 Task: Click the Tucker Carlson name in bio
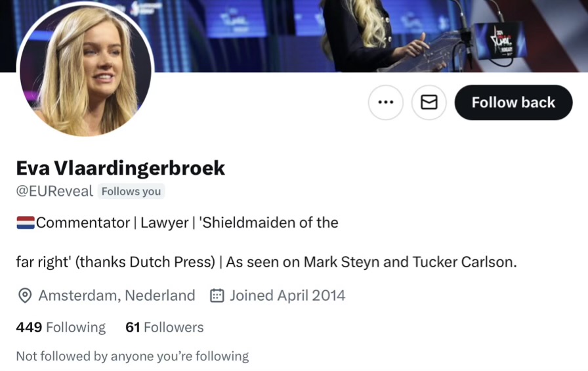pos(464,262)
